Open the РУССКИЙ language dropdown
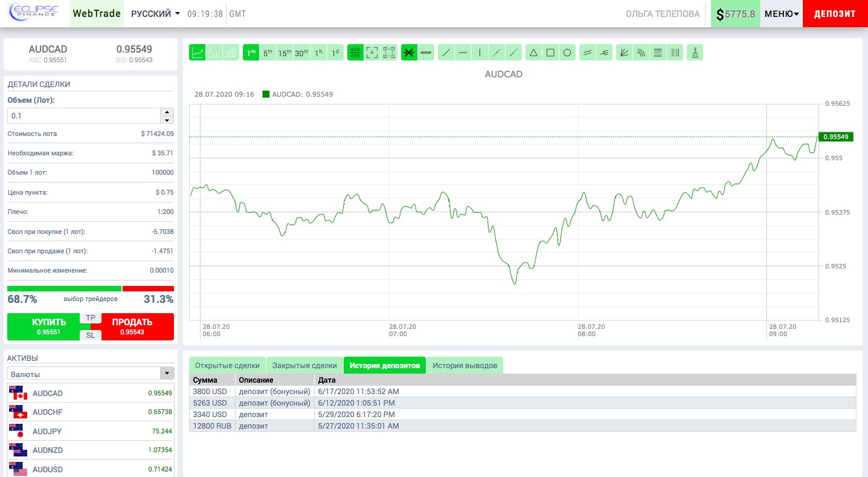 click(155, 14)
